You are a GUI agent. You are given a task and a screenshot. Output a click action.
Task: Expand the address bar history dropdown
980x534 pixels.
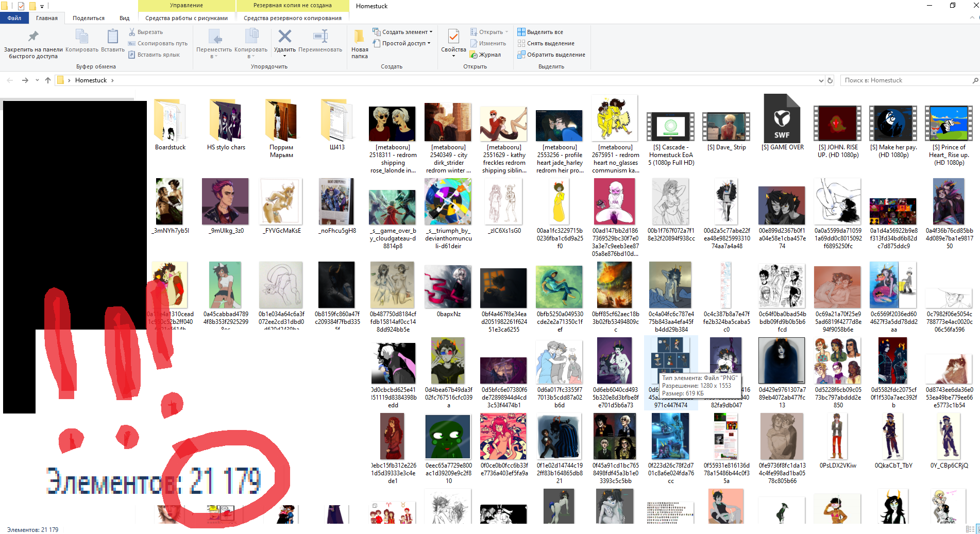821,80
